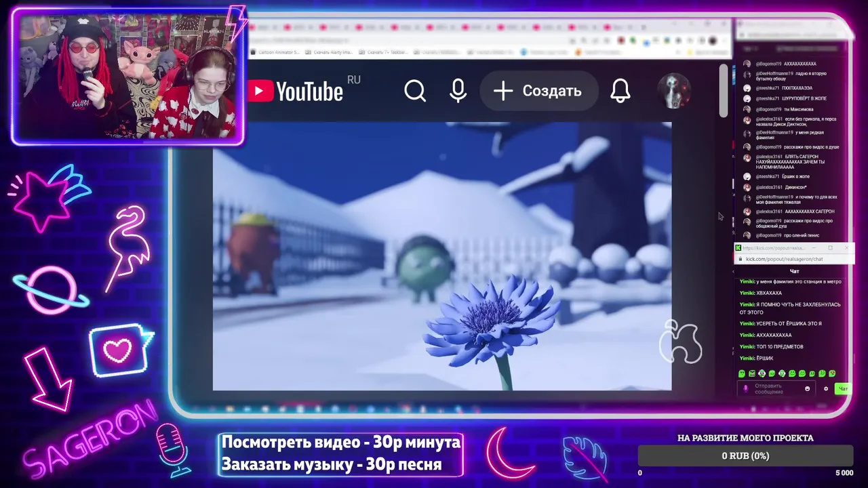Open YouTube notifications bell
Screen dimensions: 868x488
620,91
